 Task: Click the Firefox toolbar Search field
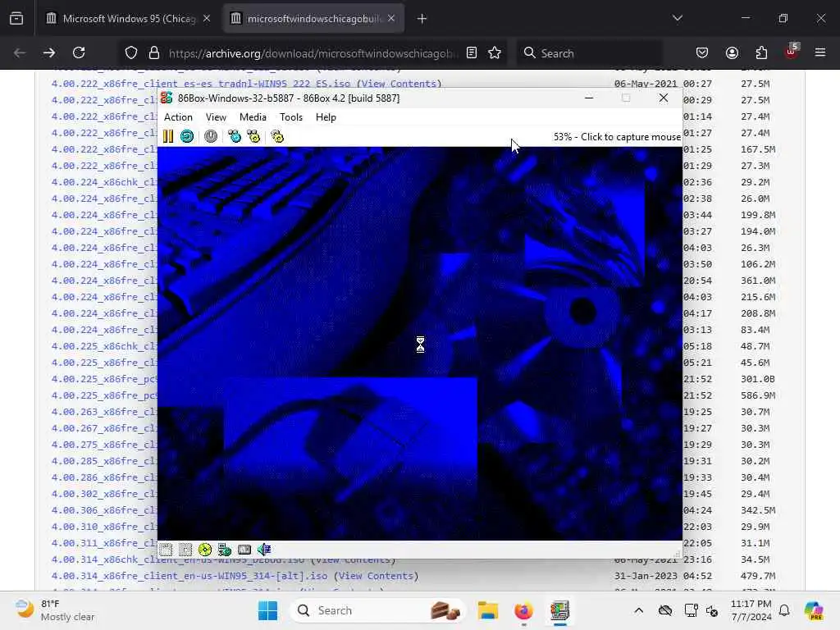[589, 53]
